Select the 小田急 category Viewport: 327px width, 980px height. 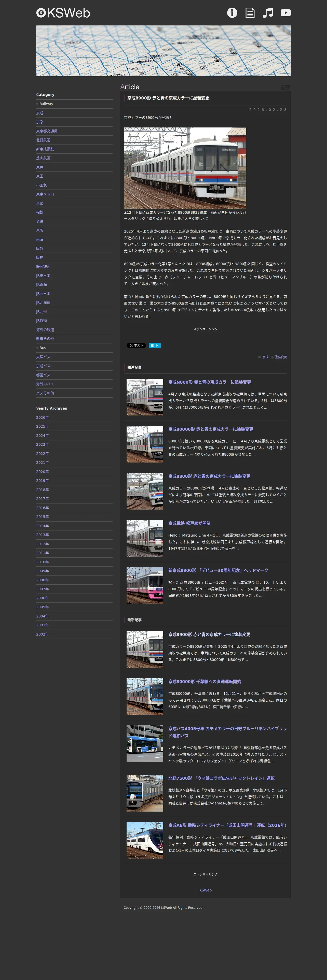tap(42, 185)
